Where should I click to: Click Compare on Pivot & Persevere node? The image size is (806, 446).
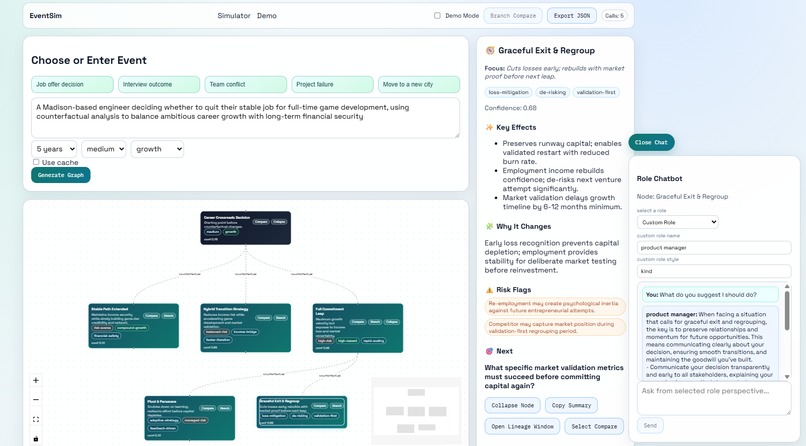pyautogui.click(x=207, y=408)
